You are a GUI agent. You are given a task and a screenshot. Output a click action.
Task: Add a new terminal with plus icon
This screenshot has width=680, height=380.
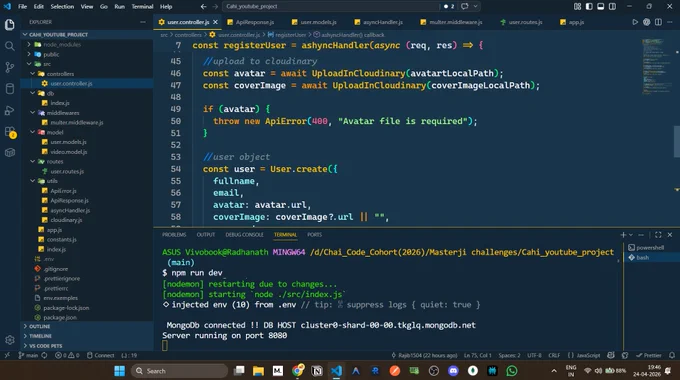point(623,235)
